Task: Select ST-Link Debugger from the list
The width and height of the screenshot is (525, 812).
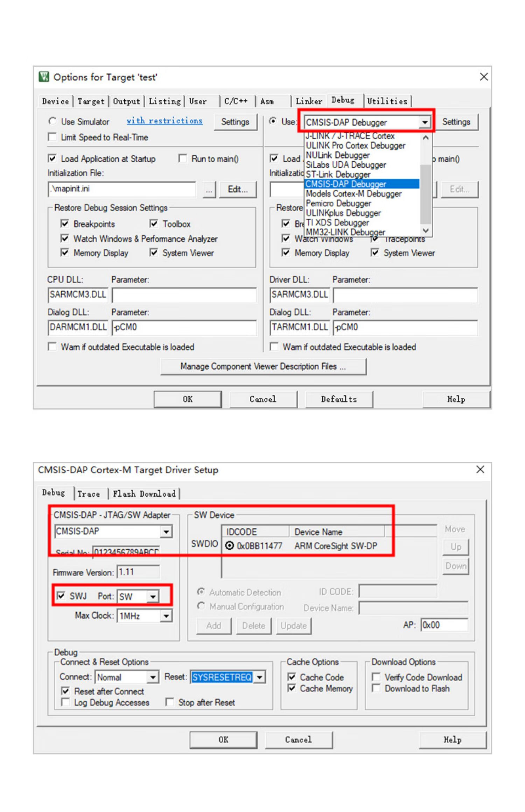Action: click(x=362, y=174)
